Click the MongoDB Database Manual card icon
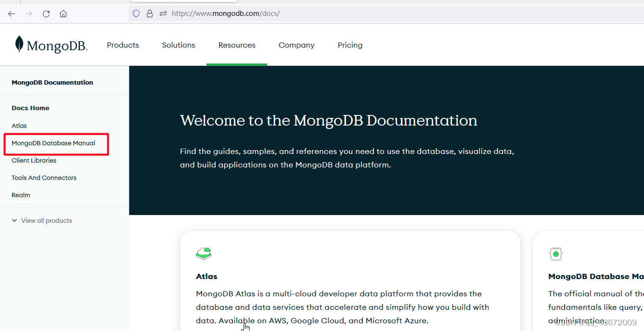Viewport: 644px width, 331px height. click(556, 254)
